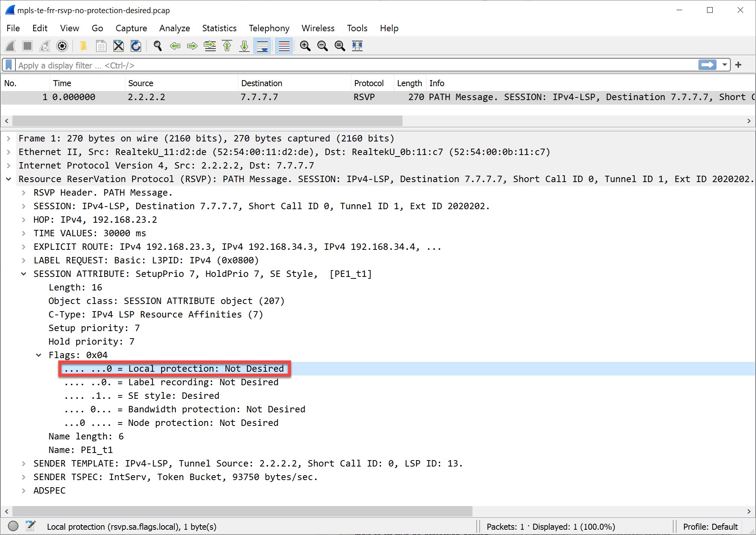
Task: Click Profile: Default in status bar
Action: 710,526
